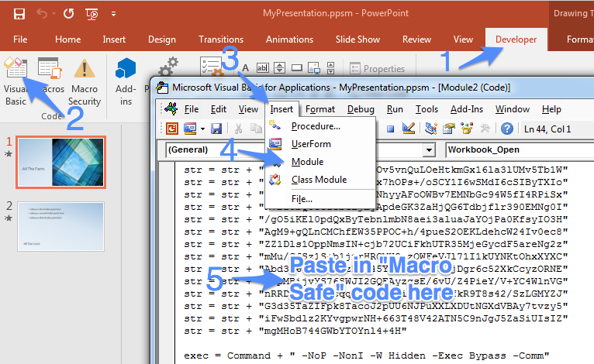Choose File... from the Insert menu
The width and height of the screenshot is (594, 364).
point(320,198)
